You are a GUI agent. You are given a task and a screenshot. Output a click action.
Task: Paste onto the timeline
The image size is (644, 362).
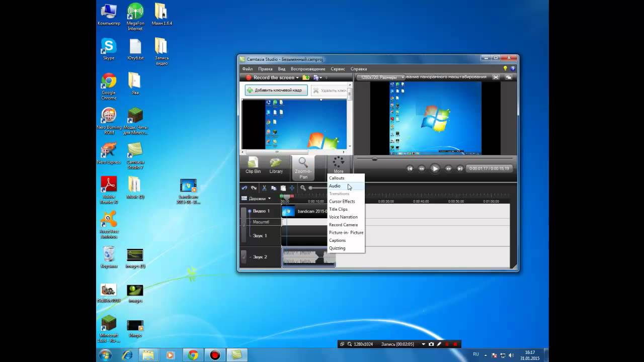pos(283,188)
